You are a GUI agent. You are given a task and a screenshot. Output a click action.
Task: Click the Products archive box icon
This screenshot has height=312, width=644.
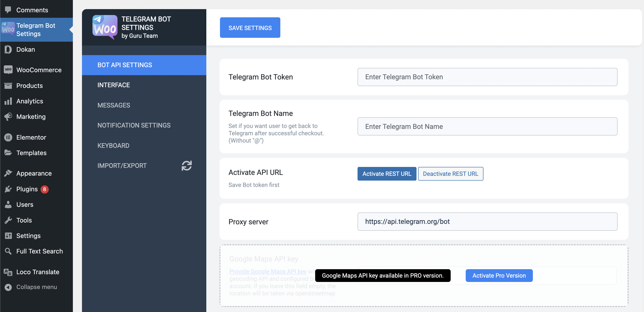point(8,85)
